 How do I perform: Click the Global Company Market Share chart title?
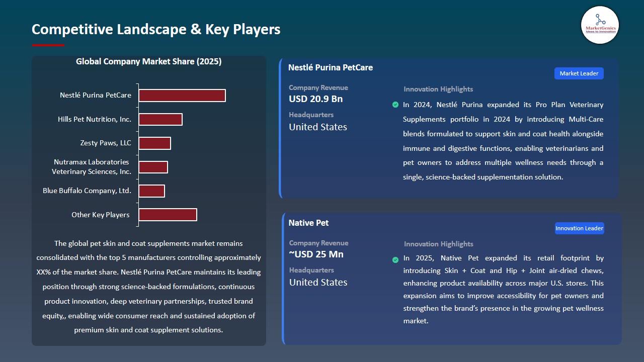pyautogui.click(x=148, y=61)
